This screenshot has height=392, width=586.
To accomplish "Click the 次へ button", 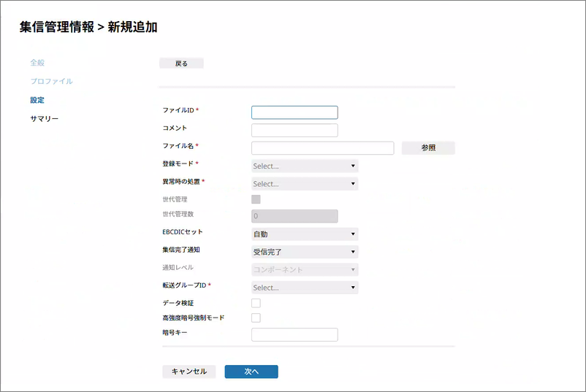I will tap(251, 372).
